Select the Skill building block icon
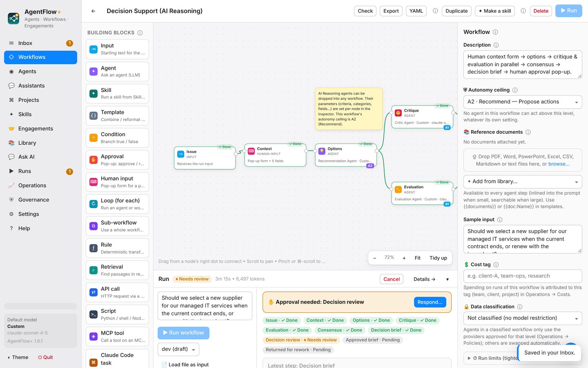Screen dimensions: 588x368 [x=94, y=93]
